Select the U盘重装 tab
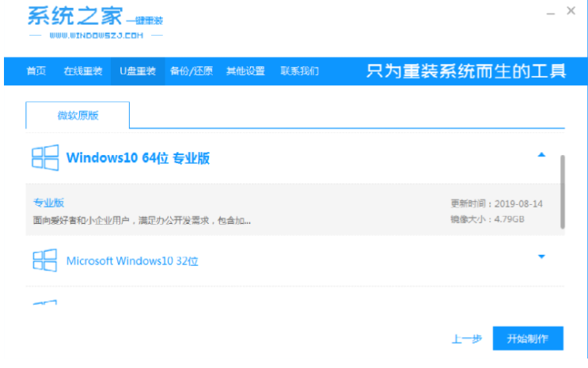Image resolution: width=588 pixels, height=368 pixels. 138,71
